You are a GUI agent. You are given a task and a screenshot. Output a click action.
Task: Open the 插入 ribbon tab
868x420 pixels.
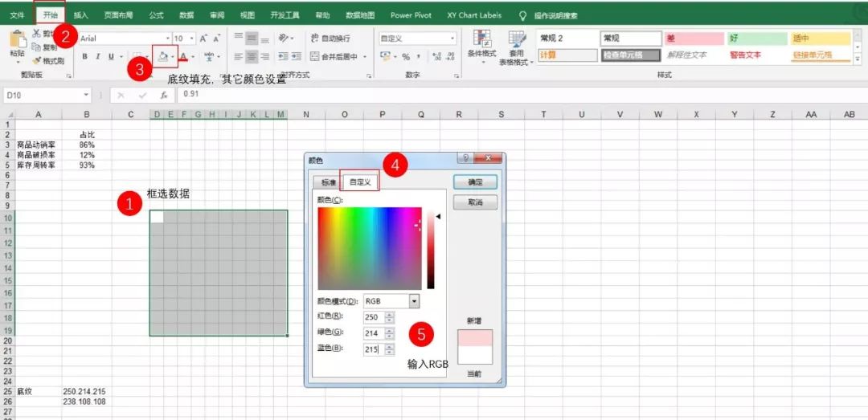81,14
